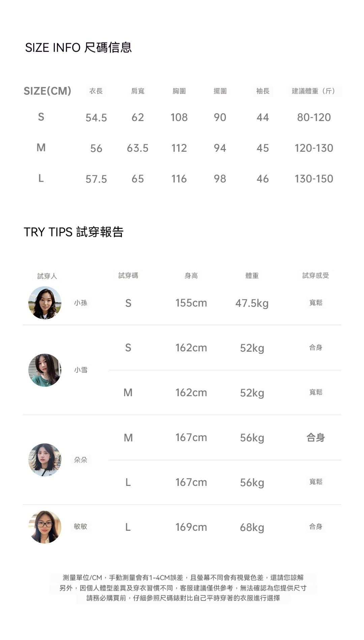Click the TRY TIPS 試穿報告 heading
The width and height of the screenshot is (364, 640).
74,232
